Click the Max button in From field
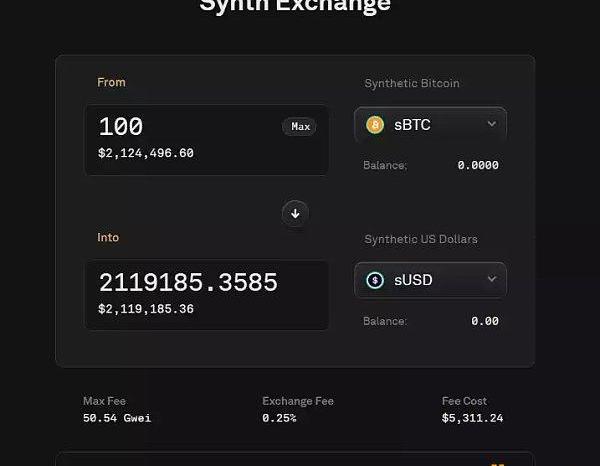The width and height of the screenshot is (600, 466). click(x=300, y=127)
